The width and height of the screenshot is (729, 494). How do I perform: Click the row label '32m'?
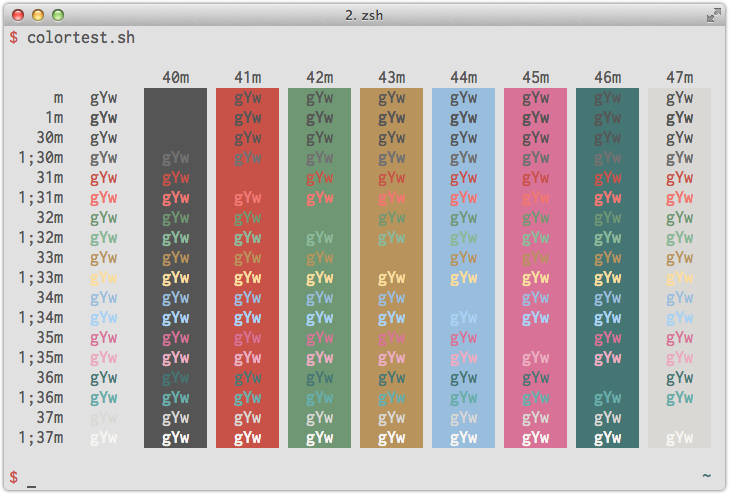click(x=50, y=217)
